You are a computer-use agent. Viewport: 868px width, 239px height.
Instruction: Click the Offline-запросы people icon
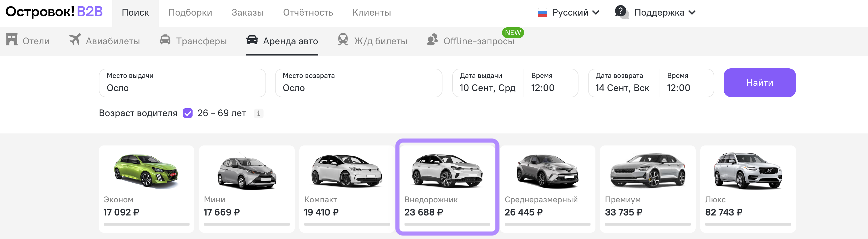tap(432, 40)
